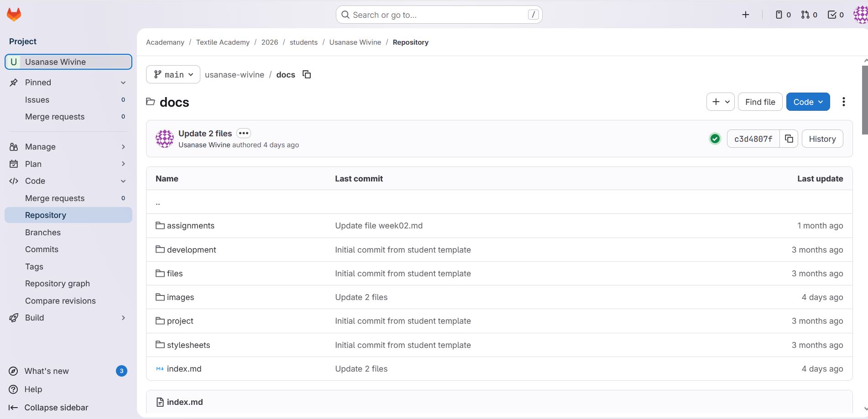This screenshot has width=868, height=419.
Task: Click the Find file button
Action: (760, 102)
